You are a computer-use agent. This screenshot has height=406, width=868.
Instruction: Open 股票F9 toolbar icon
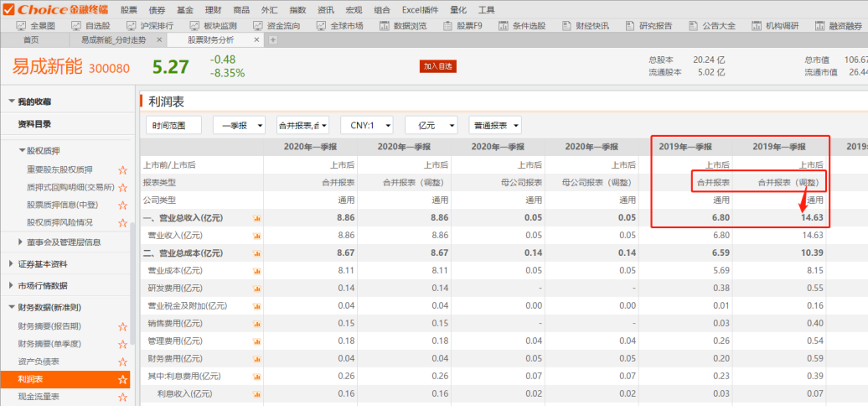[448, 25]
